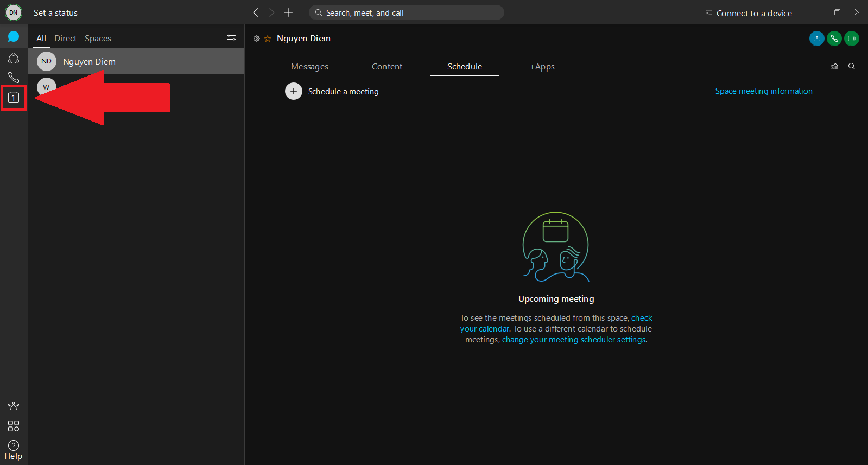Open the space settings gear icon

pos(257,39)
